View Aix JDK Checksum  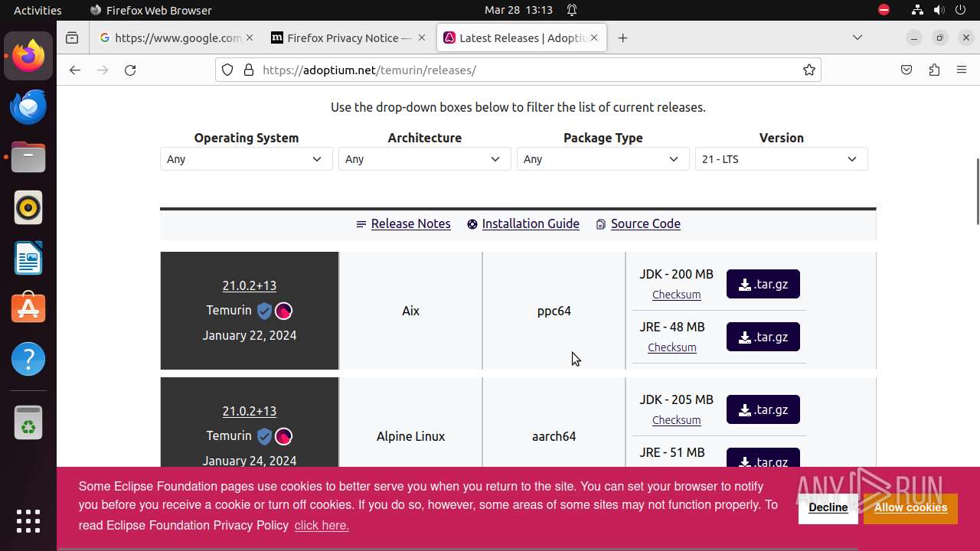coord(676,295)
